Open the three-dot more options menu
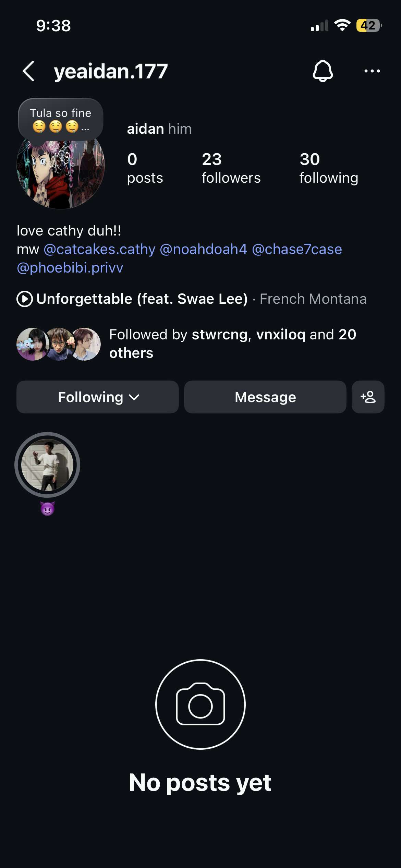 click(x=372, y=71)
